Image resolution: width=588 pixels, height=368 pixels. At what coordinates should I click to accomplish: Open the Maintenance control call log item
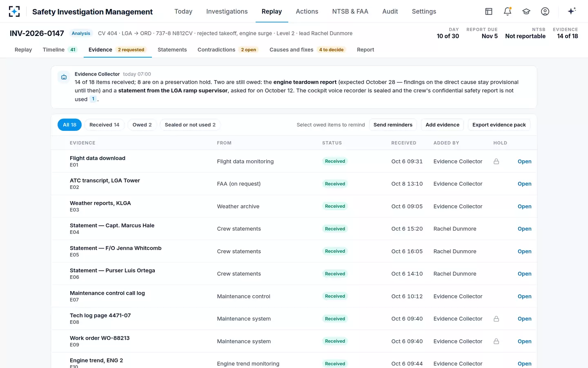click(x=524, y=296)
